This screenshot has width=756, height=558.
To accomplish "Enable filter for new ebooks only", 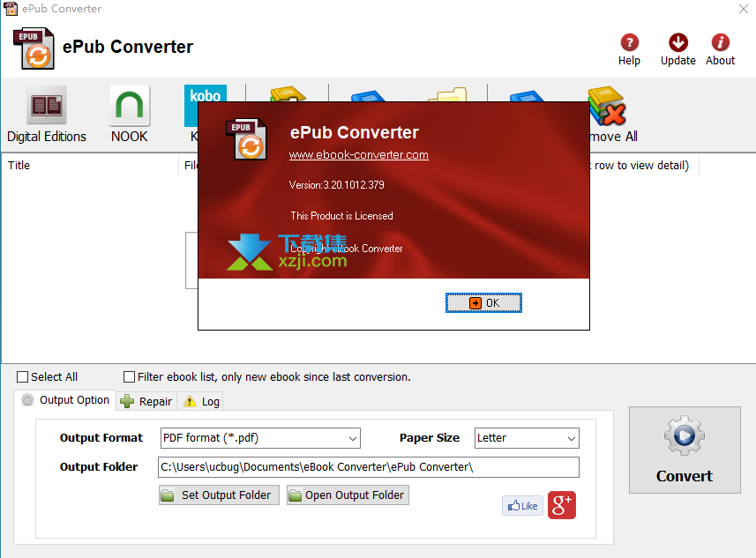I will (129, 376).
